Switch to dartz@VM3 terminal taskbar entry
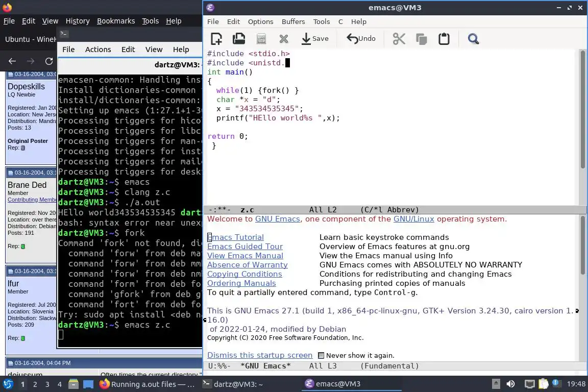This screenshot has width=588, height=392. [233, 384]
